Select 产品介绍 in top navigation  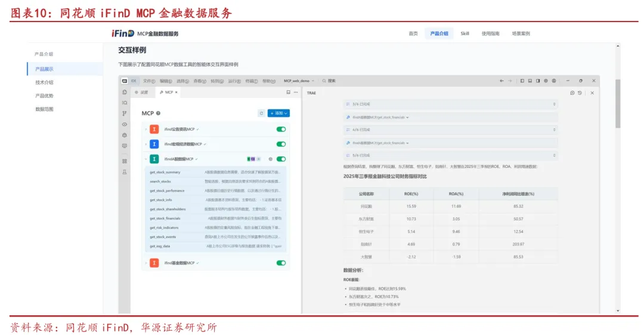point(439,33)
